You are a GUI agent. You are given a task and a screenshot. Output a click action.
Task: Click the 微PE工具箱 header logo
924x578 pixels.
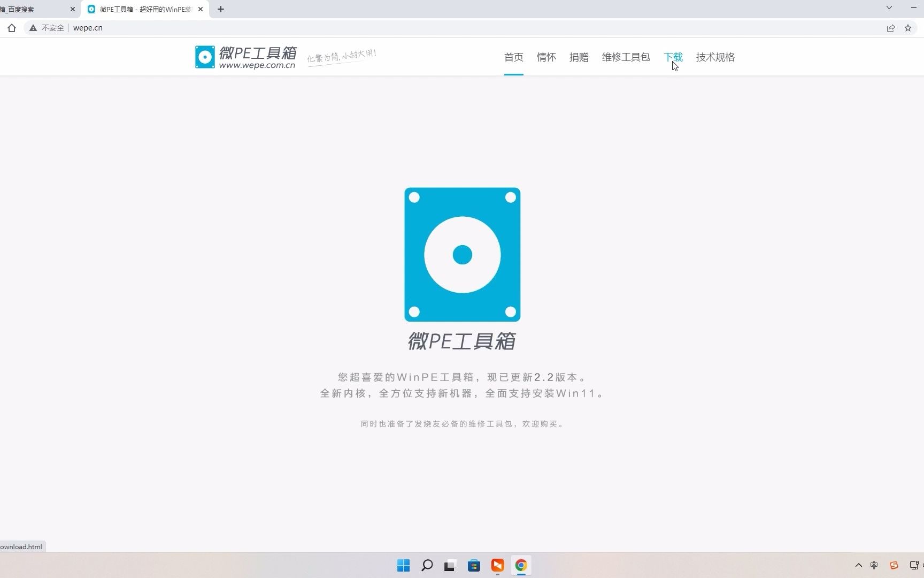coord(245,57)
